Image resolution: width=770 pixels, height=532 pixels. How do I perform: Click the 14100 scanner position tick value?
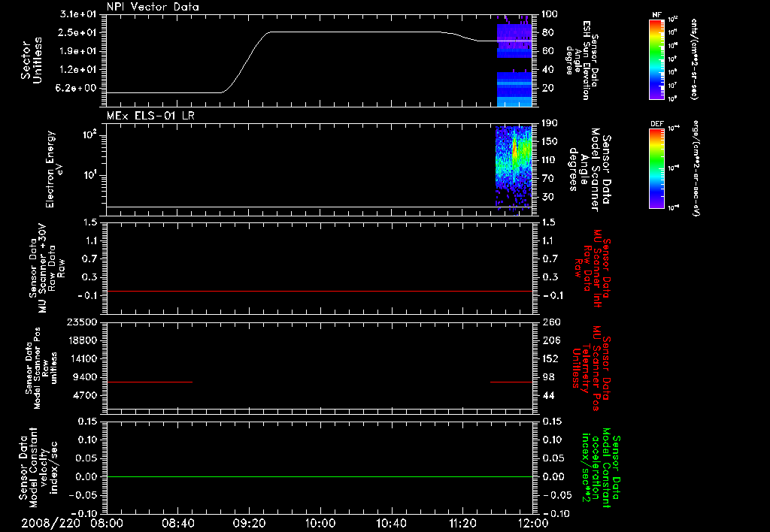coord(81,358)
